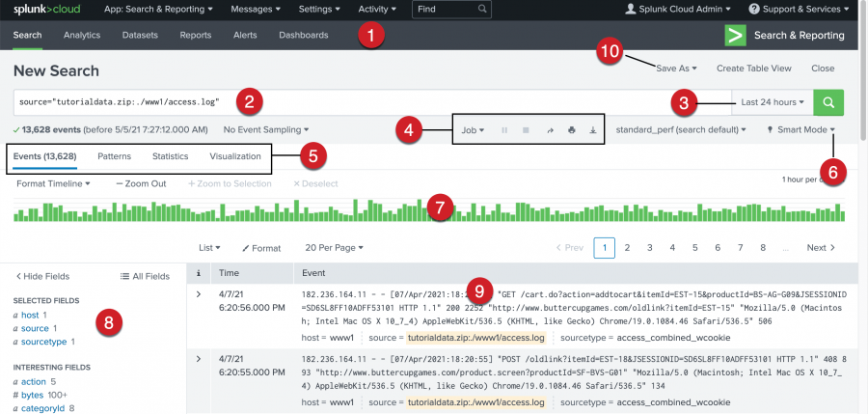Image resolution: width=868 pixels, height=414 pixels.
Task: Click the Splunk Cloud logo
Action: pos(45,10)
